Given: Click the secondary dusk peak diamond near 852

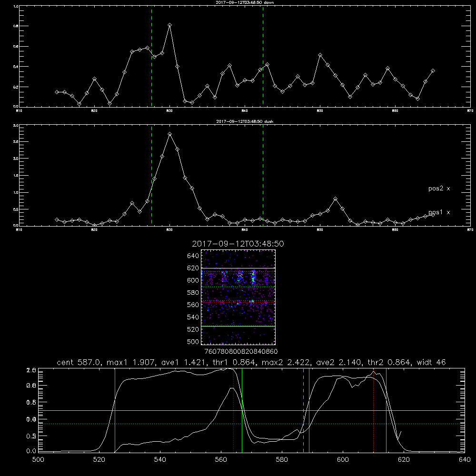Looking at the screenshot, I should point(335,199).
